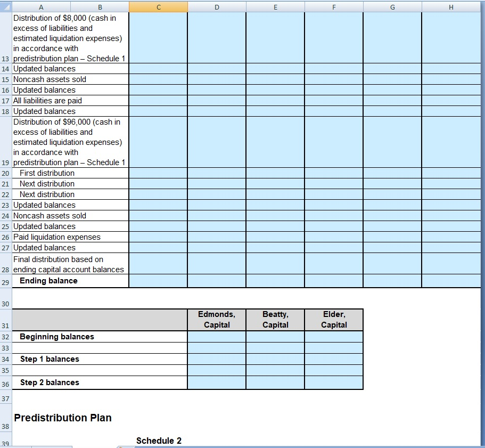Click cell G17 in All liabilities are paid row
The image size is (485, 448).
[392, 101]
